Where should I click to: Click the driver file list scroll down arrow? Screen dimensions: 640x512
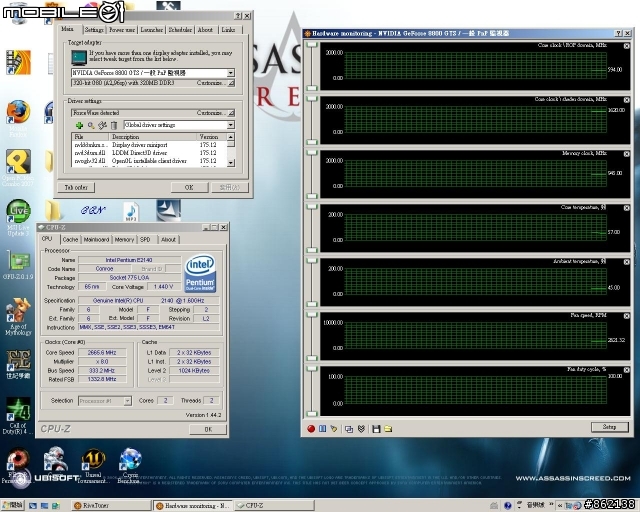tap(231, 163)
